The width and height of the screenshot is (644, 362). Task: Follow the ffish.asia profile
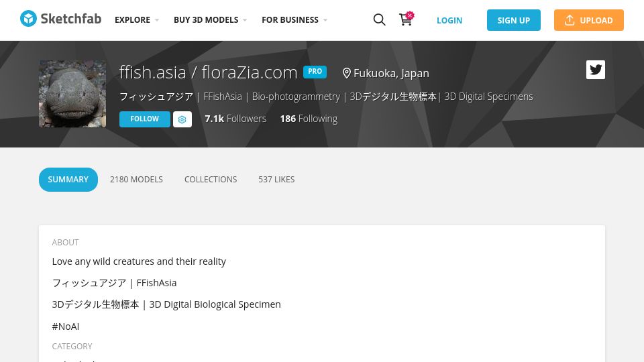(145, 119)
